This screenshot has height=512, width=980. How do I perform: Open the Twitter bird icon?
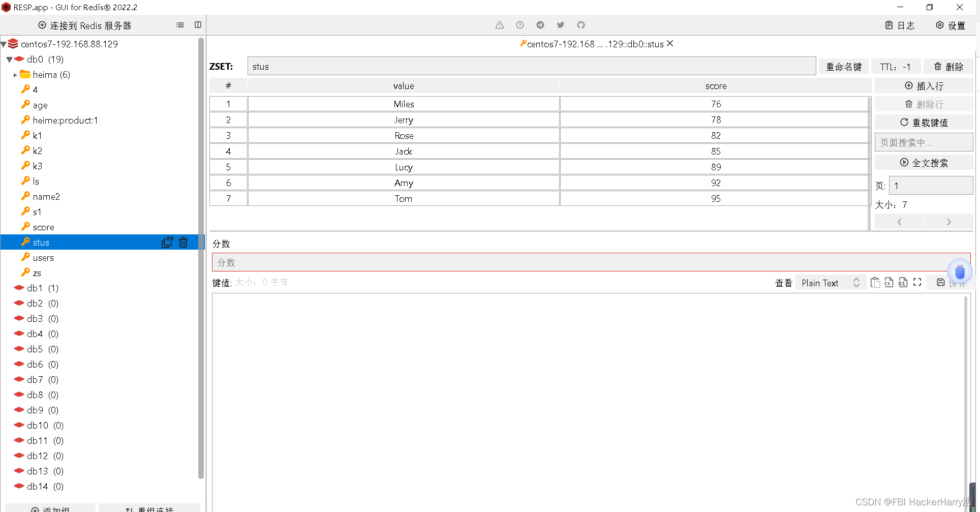pos(561,25)
